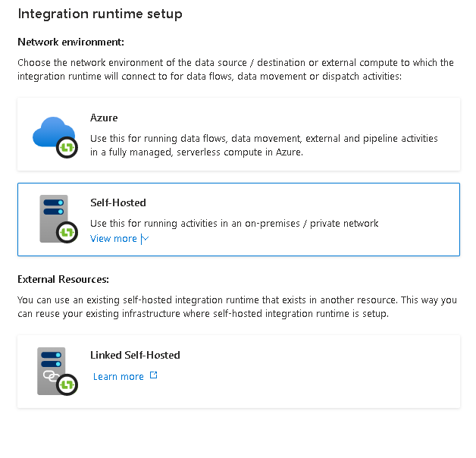Expand the View more chevron

click(145, 239)
